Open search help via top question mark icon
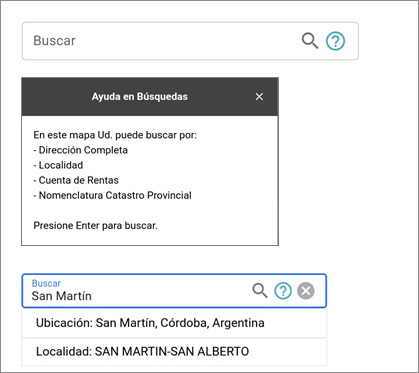 coord(335,41)
